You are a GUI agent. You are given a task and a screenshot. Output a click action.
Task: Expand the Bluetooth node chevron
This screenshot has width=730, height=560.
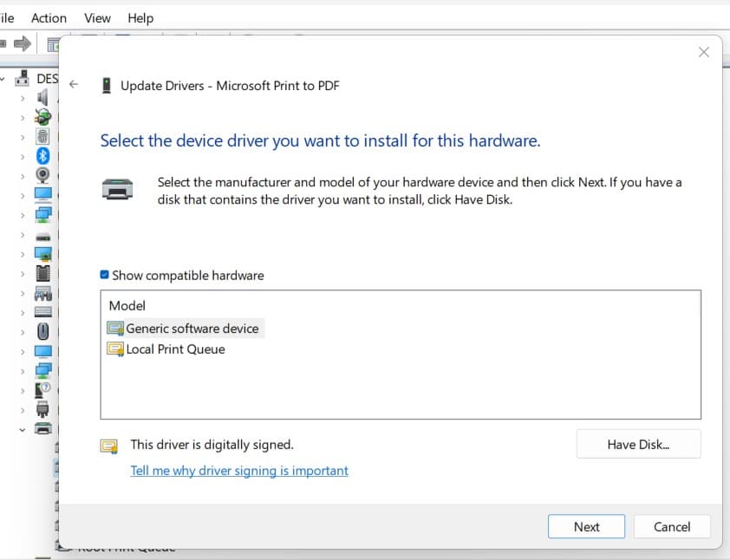(23, 156)
